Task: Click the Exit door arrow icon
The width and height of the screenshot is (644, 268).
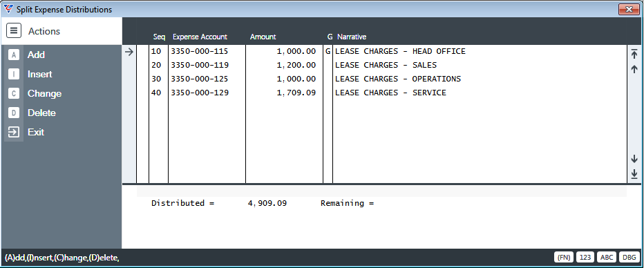Action: click(14, 132)
